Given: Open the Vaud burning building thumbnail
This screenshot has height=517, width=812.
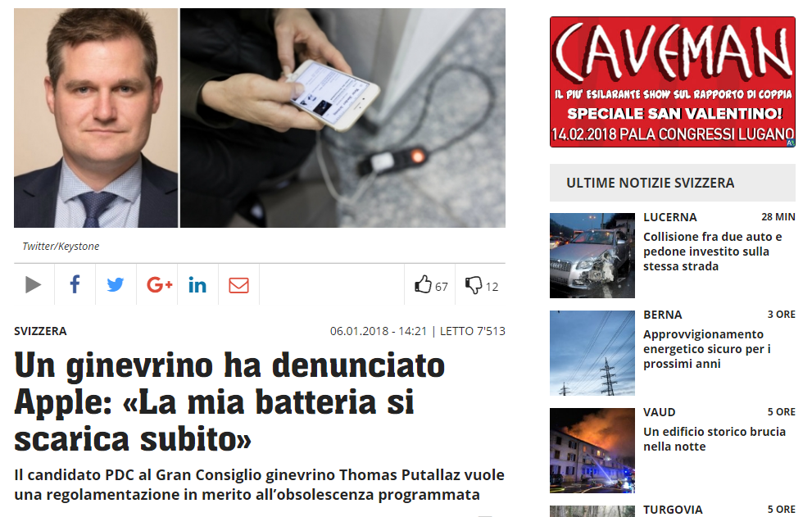Looking at the screenshot, I should pos(592,450).
